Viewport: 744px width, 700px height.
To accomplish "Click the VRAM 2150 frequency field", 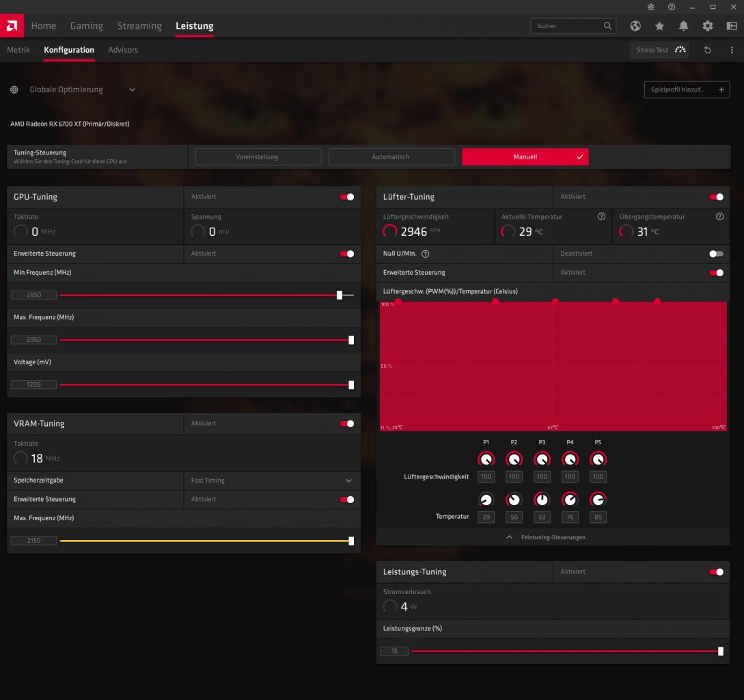I will [x=33, y=541].
